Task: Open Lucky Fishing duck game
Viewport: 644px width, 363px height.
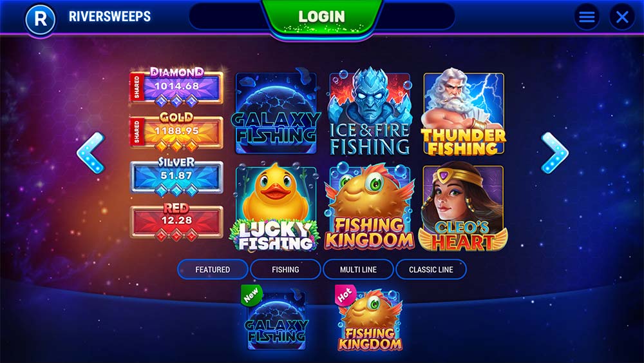Action: [x=276, y=207]
